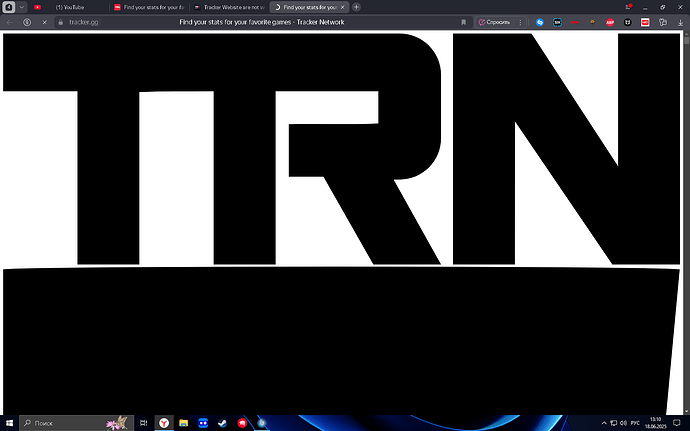690x431 pixels.
Task: Open the network tray icon
Action: (x=613, y=423)
